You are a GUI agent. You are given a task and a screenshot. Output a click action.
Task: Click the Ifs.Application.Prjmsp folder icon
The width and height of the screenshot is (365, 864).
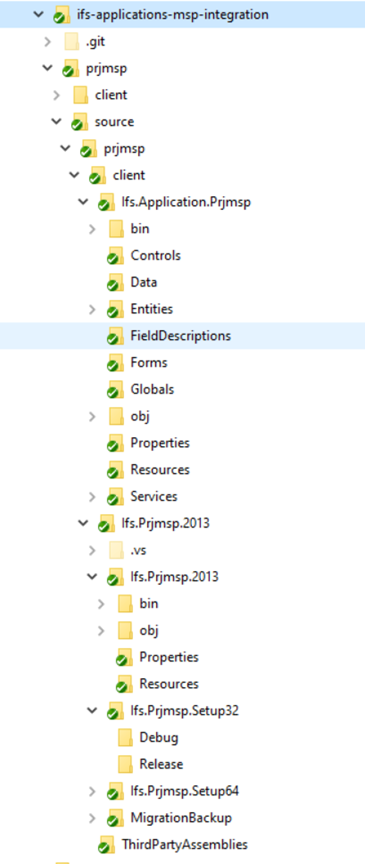[x=106, y=203]
